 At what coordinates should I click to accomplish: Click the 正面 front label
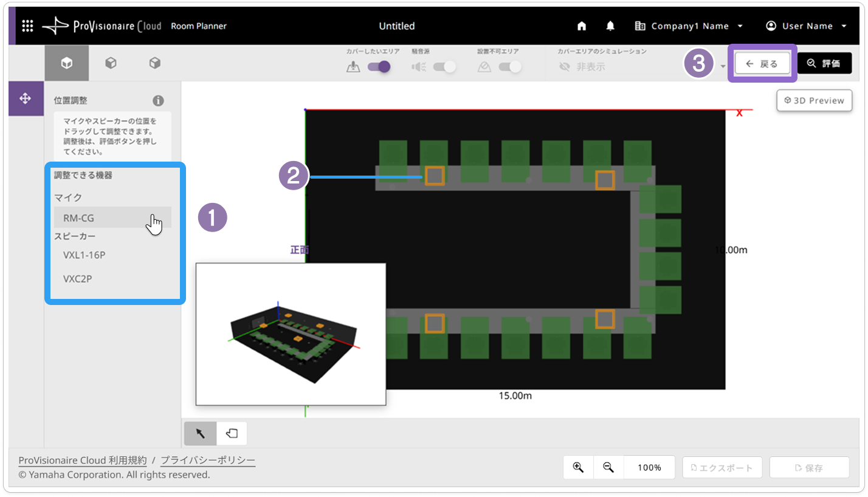click(x=300, y=250)
